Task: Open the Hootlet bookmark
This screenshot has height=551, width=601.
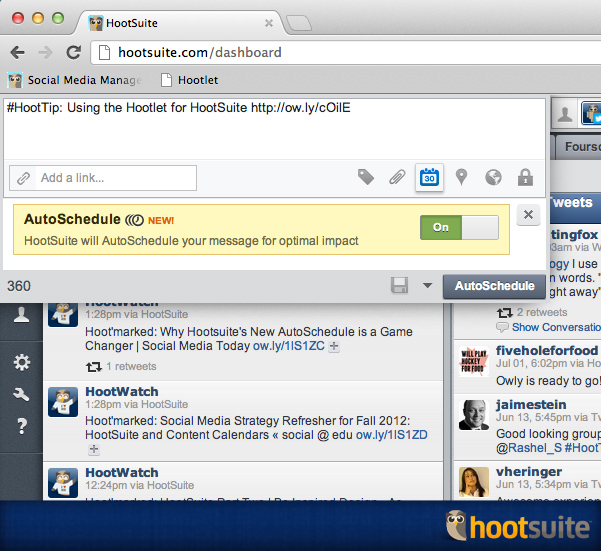Action: coord(189,80)
